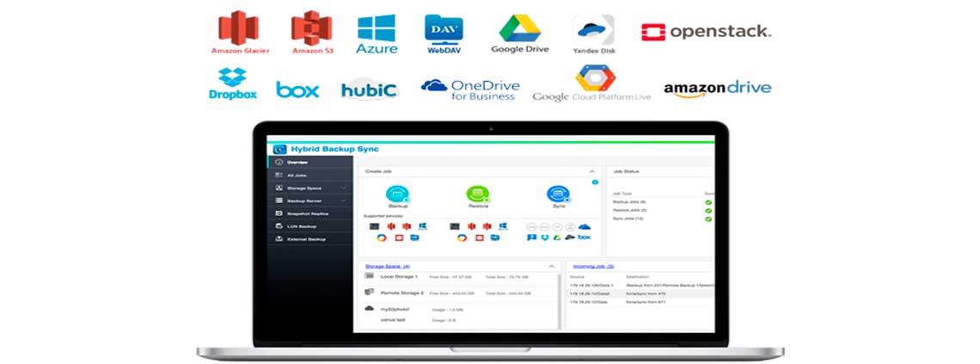Click the Google Cloud Platform Live logo

pos(592,83)
